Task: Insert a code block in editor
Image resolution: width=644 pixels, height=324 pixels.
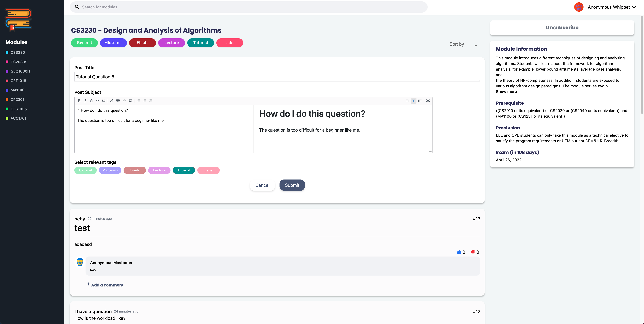Action: coord(124,101)
